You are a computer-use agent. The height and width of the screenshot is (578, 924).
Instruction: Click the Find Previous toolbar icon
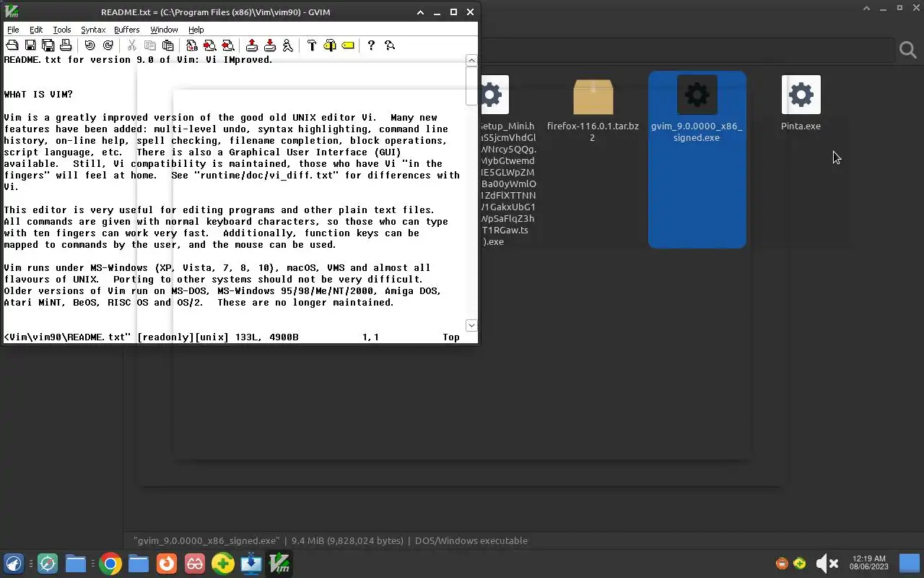[228, 46]
